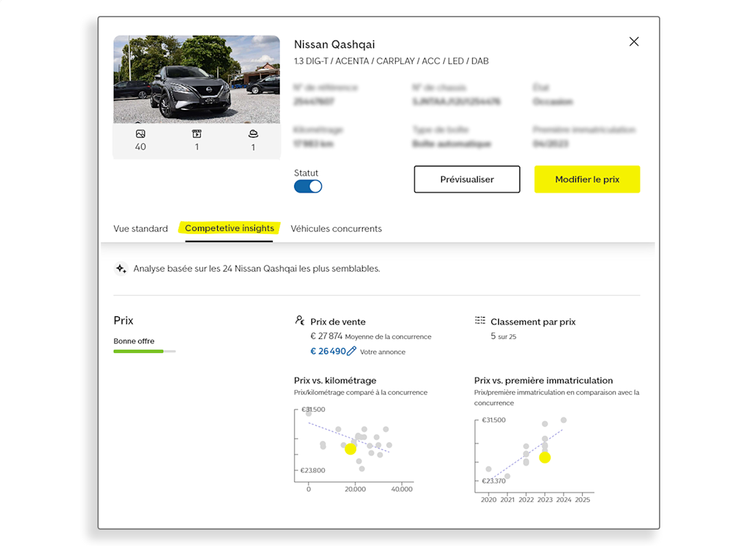This screenshot has width=756, height=546.
Task: Click the Analyse basée sur les 24 Nissan Qashqai text
Action: [x=256, y=269]
